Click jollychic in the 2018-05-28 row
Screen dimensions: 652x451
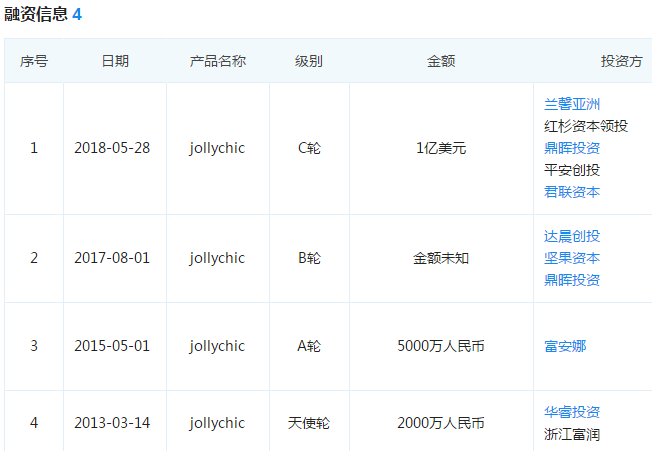click(217, 148)
